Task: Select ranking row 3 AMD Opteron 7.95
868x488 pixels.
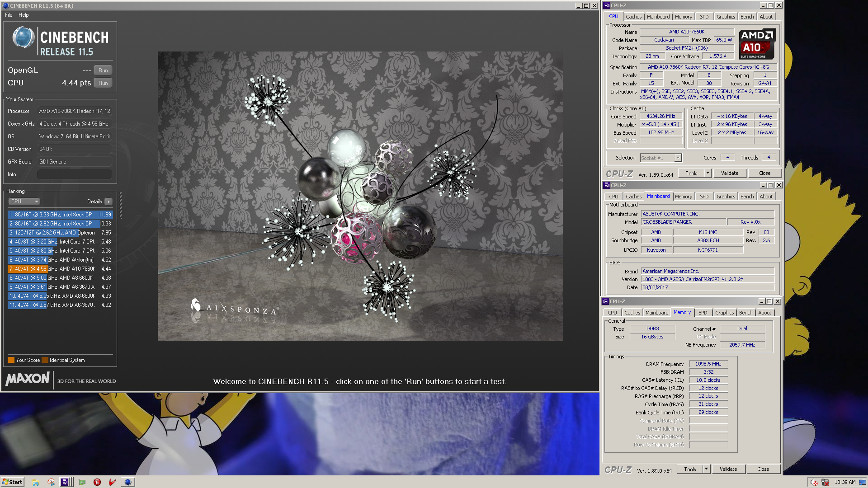Action: coord(60,233)
